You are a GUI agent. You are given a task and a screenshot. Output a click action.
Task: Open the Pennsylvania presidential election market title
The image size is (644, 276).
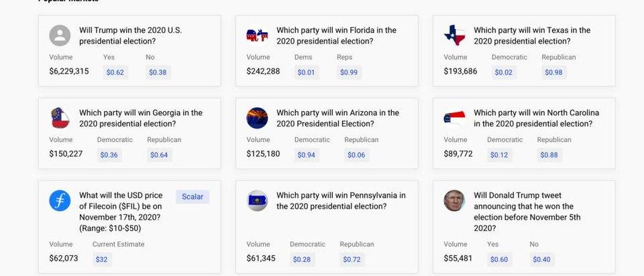pos(341,201)
